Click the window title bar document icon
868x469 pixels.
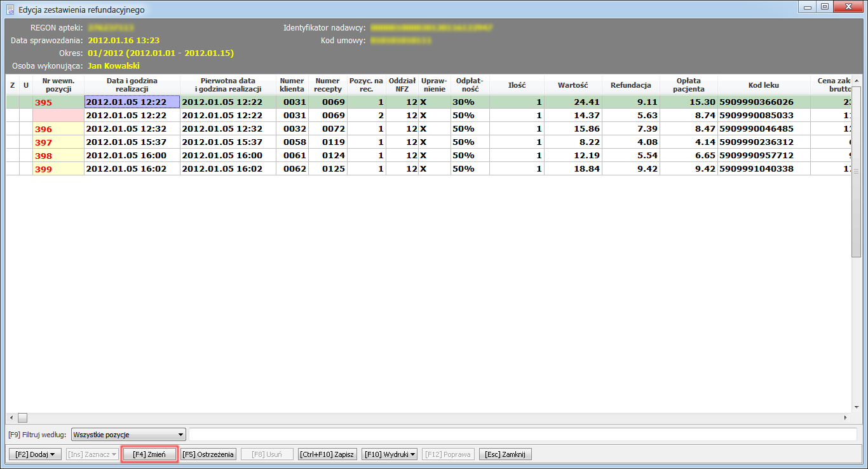coord(10,10)
